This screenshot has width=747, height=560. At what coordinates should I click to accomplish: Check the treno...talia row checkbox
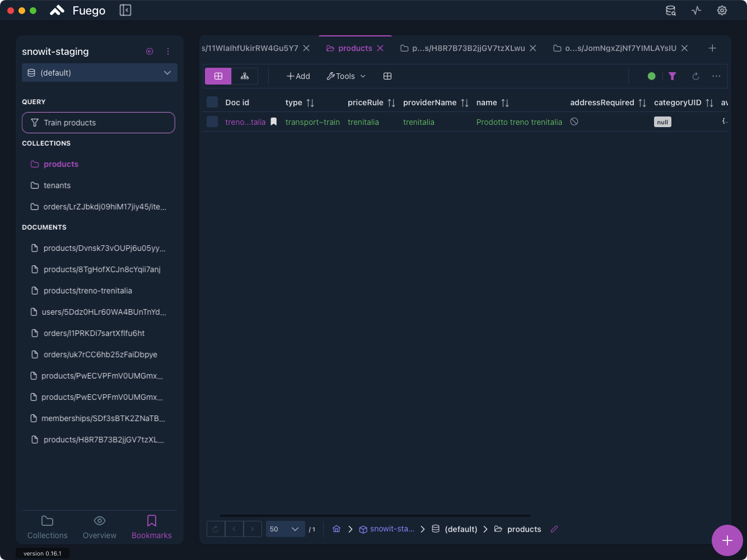pyautogui.click(x=212, y=122)
